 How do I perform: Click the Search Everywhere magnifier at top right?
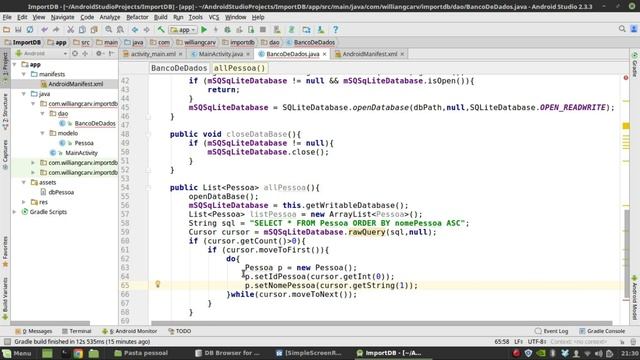pos(622,29)
